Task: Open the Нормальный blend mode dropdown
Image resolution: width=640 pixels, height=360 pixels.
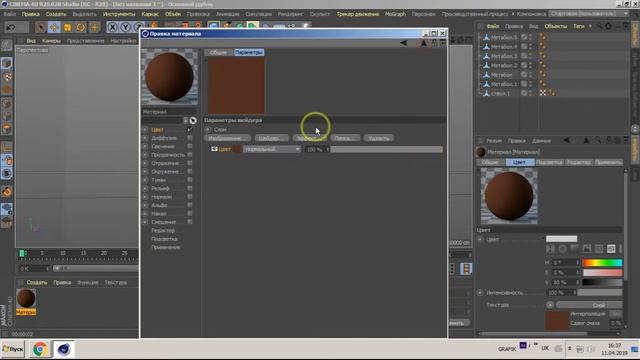Action: pyautogui.click(x=272, y=149)
